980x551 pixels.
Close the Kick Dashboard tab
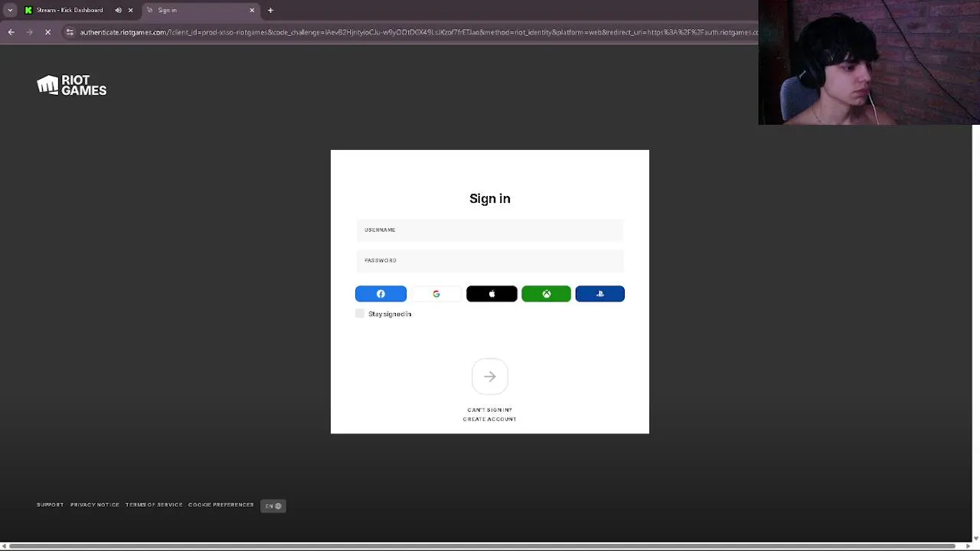point(130,10)
